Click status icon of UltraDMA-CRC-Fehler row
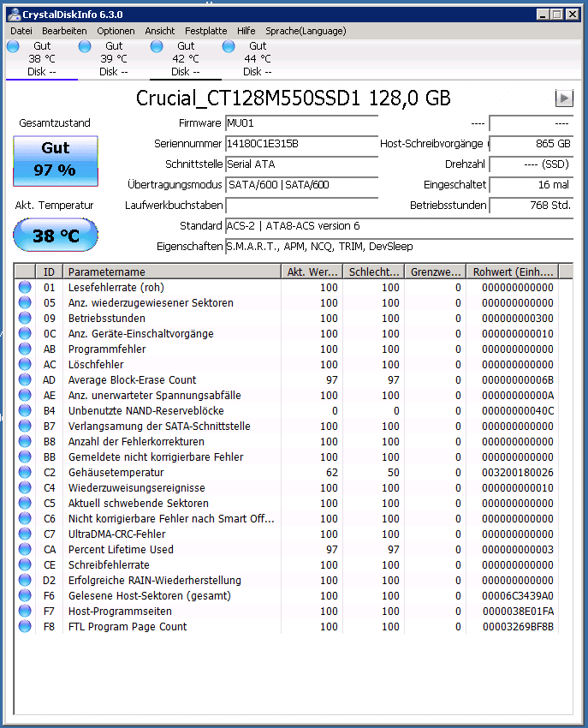 [x=25, y=534]
